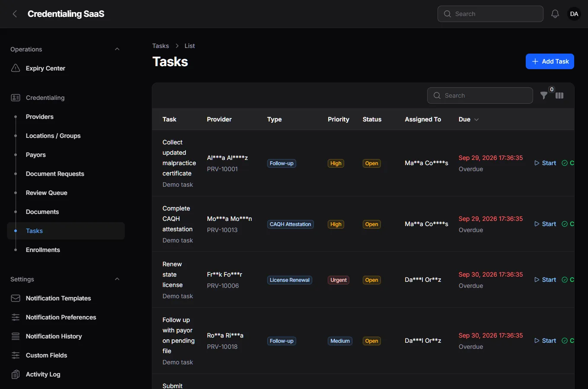The height and width of the screenshot is (389, 588).
Task: Click the Custom Fields sliders icon
Action: pyautogui.click(x=16, y=355)
